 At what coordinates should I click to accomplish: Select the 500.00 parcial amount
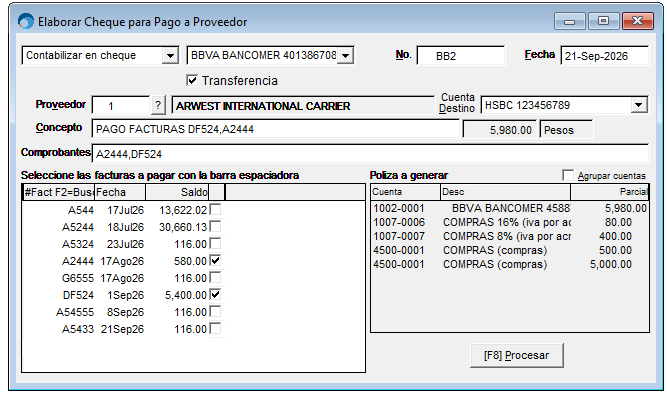click(x=615, y=250)
